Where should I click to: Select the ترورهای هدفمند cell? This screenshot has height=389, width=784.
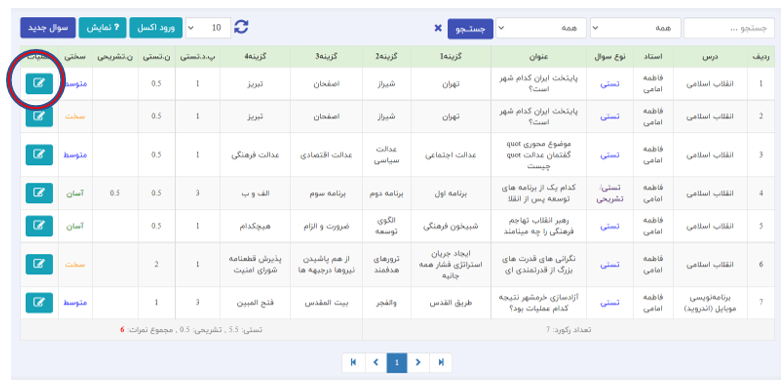pyautogui.click(x=386, y=264)
